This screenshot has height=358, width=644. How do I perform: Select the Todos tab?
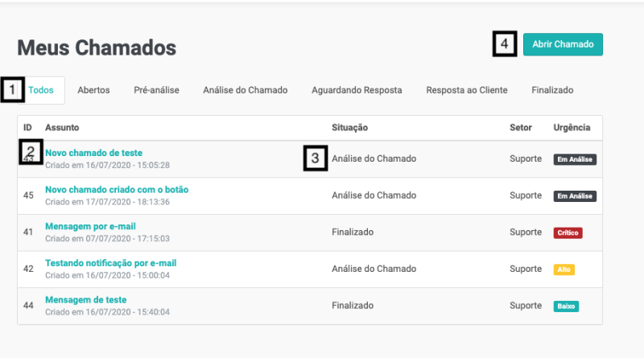click(x=41, y=90)
